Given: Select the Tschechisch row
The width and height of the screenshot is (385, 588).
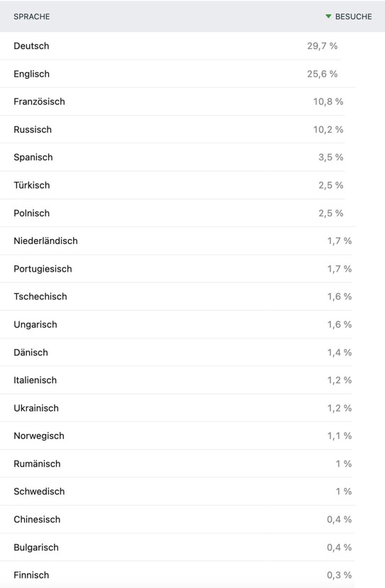Looking at the screenshot, I should (x=192, y=296).
